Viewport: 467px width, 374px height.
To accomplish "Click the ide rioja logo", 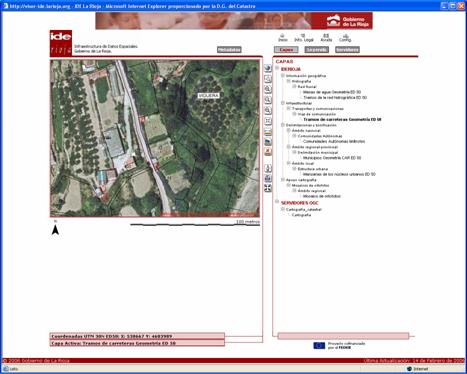I will tap(61, 43).
